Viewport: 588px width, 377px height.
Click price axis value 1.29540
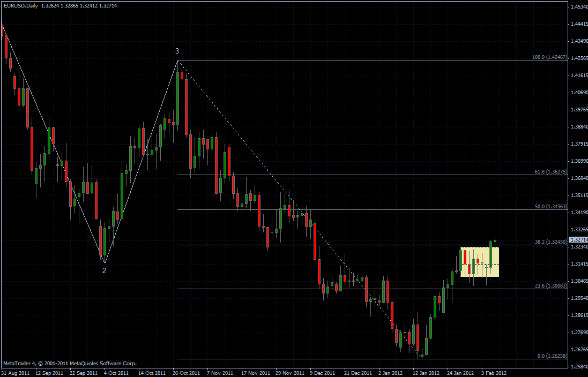[x=579, y=298]
